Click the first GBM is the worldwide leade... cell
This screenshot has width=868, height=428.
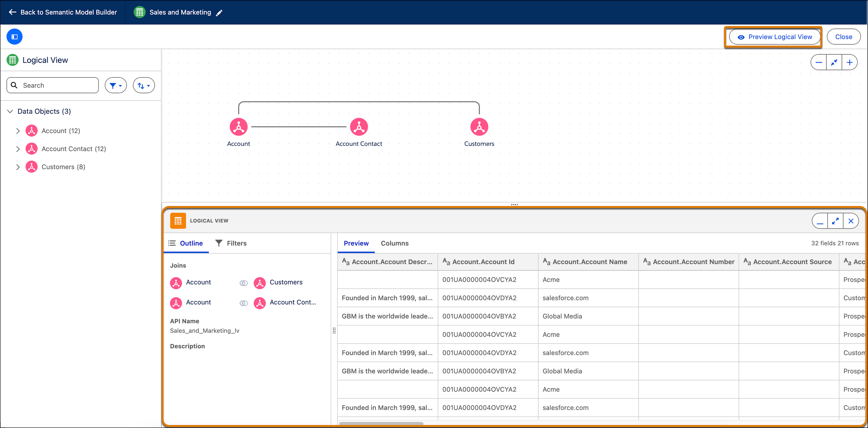click(387, 316)
